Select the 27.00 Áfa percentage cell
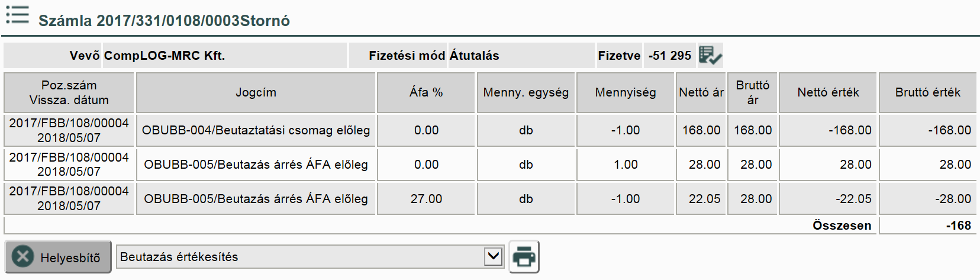The width and height of the screenshot is (980, 280). click(426, 199)
